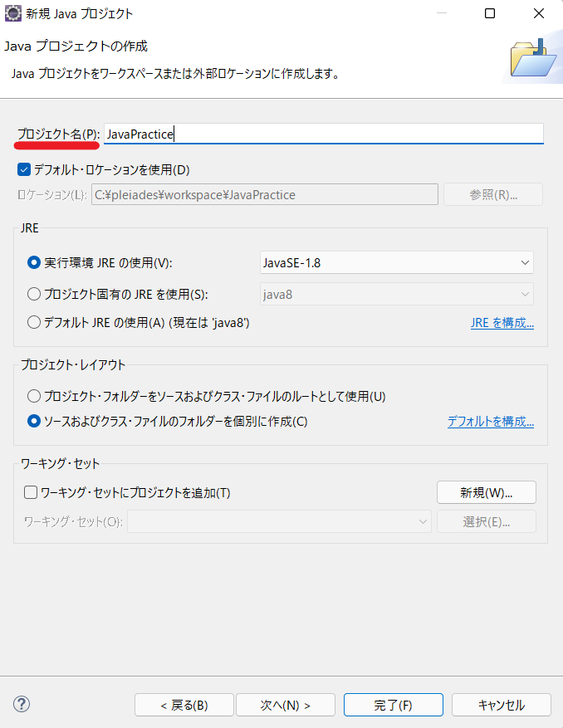Cancel the wizard with キャンセル button

pyautogui.click(x=502, y=705)
